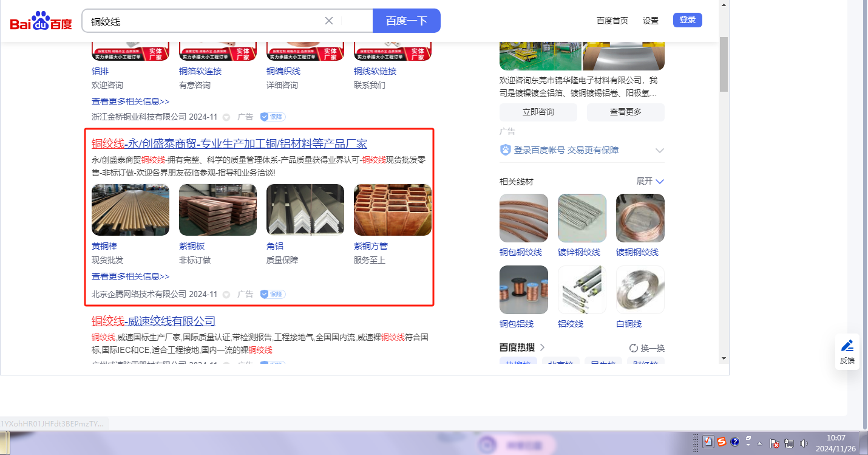Image resolution: width=868 pixels, height=455 pixels.
Task: Click the checklist document icon in the tray
Action: (708, 442)
